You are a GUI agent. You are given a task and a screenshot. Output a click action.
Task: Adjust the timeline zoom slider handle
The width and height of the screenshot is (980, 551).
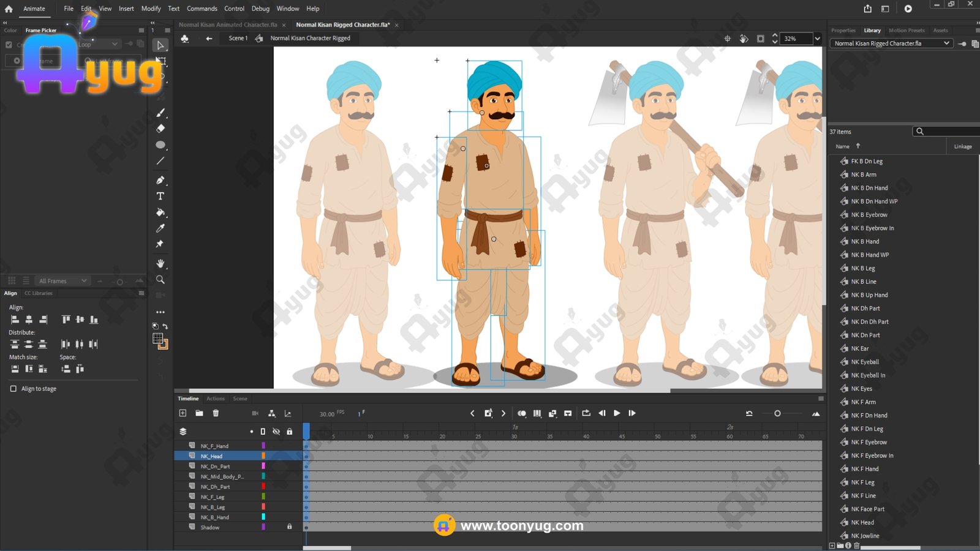777,414
